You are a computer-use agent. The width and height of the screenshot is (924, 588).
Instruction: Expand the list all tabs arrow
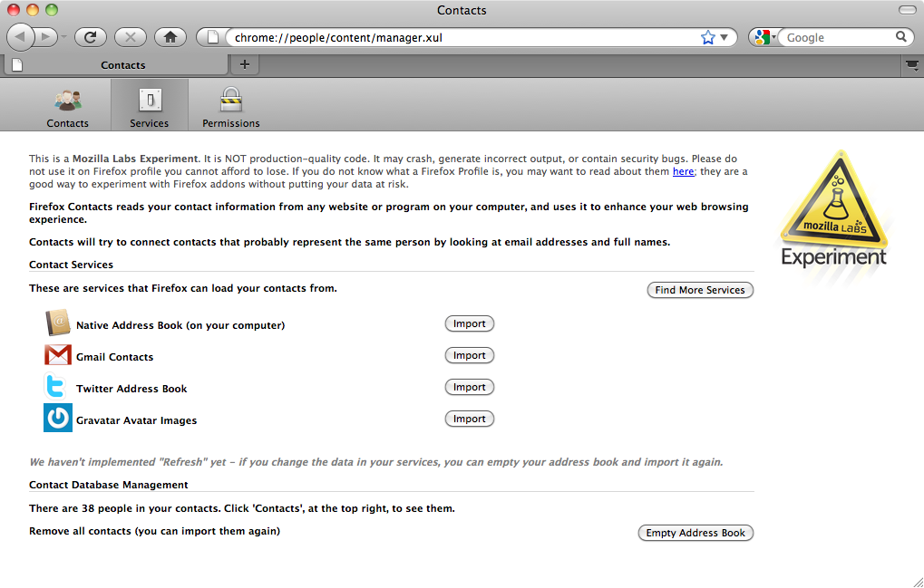(911, 65)
